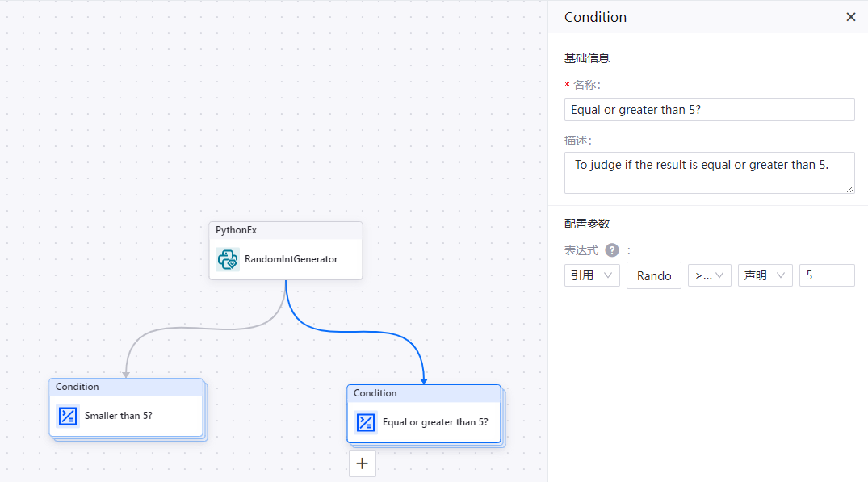Click the 'Smaller than 5?' condition icon
Screen dimensions: 868x482
68,416
